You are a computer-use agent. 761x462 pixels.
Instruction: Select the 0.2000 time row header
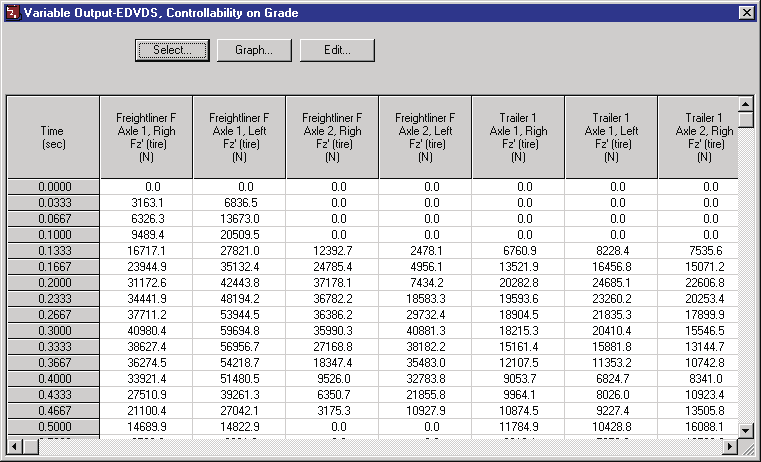(x=53, y=283)
